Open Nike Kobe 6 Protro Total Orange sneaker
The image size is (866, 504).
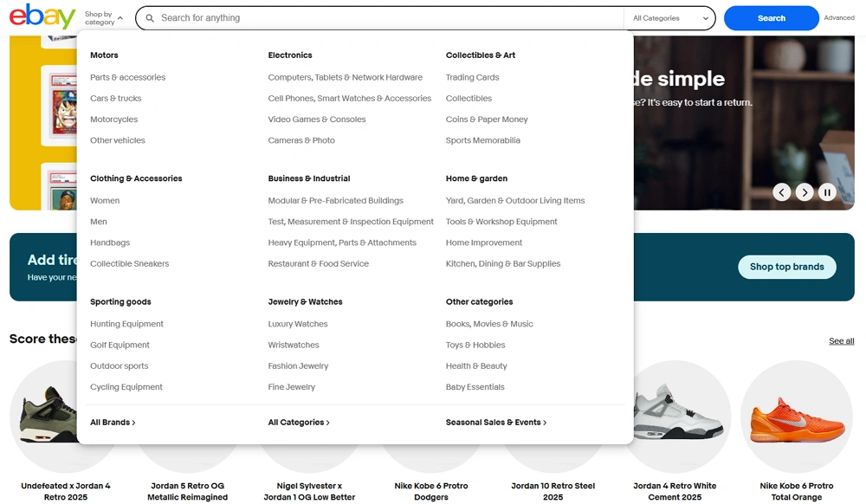(x=797, y=430)
